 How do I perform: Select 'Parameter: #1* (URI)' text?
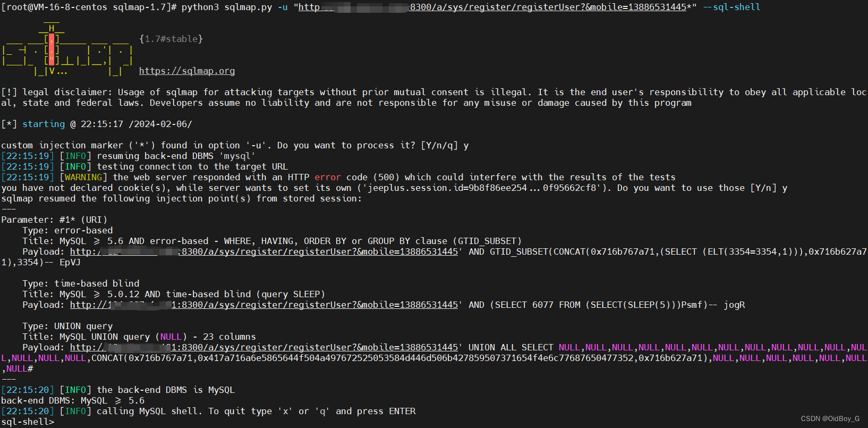click(54, 220)
